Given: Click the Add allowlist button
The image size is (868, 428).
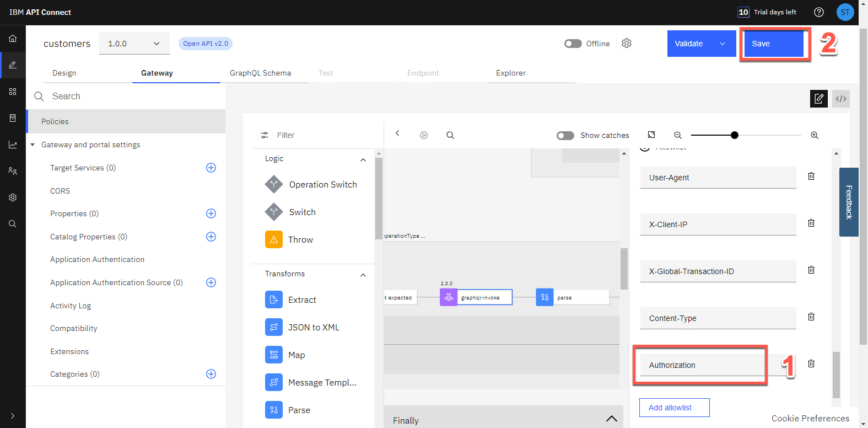Looking at the screenshot, I should [x=674, y=408].
